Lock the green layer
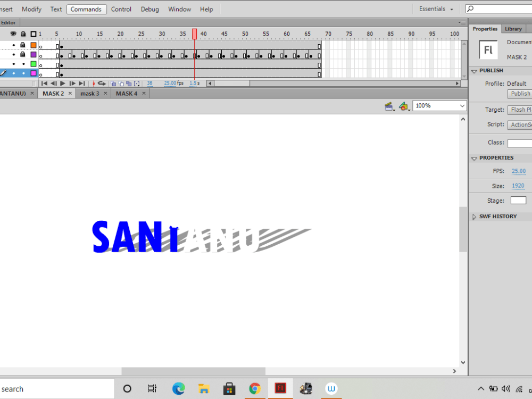Viewport: 532px width, 399px height. [x=23, y=64]
